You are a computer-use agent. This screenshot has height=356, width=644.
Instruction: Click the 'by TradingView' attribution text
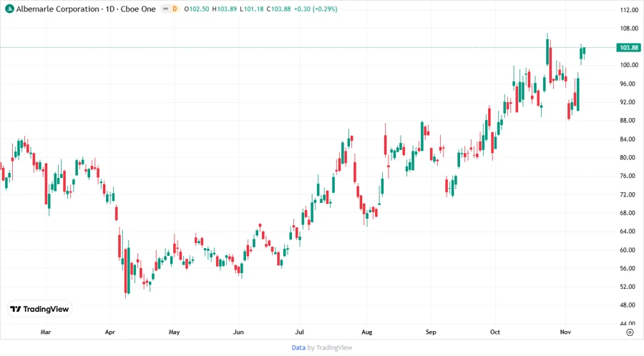coord(330,348)
